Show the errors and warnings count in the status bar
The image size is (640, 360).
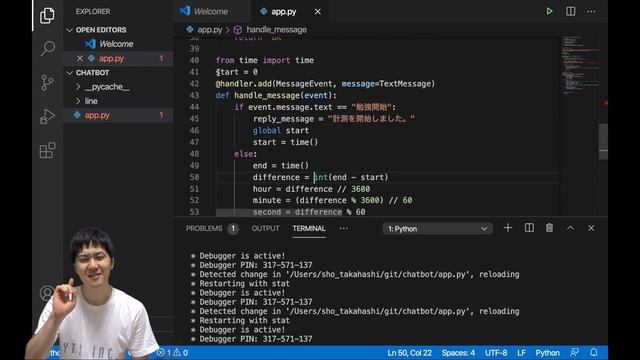click(x=173, y=353)
